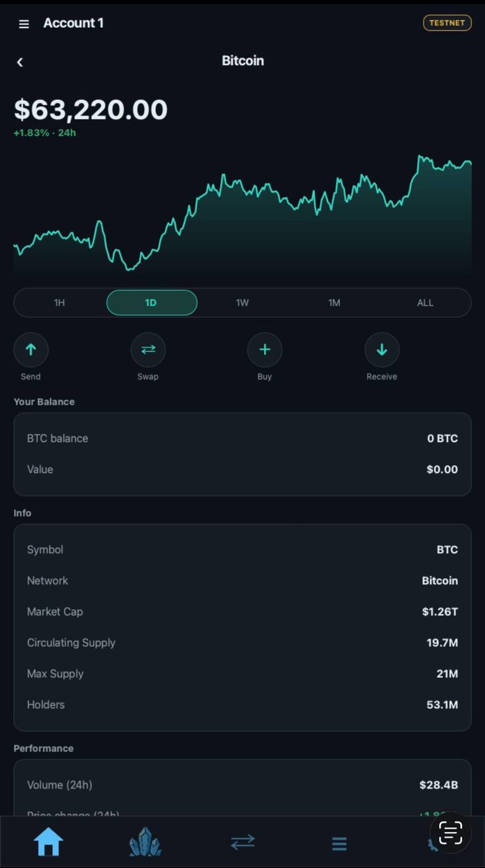Open the list lines icon in bottom bar
The height and width of the screenshot is (868, 485).
(x=339, y=843)
